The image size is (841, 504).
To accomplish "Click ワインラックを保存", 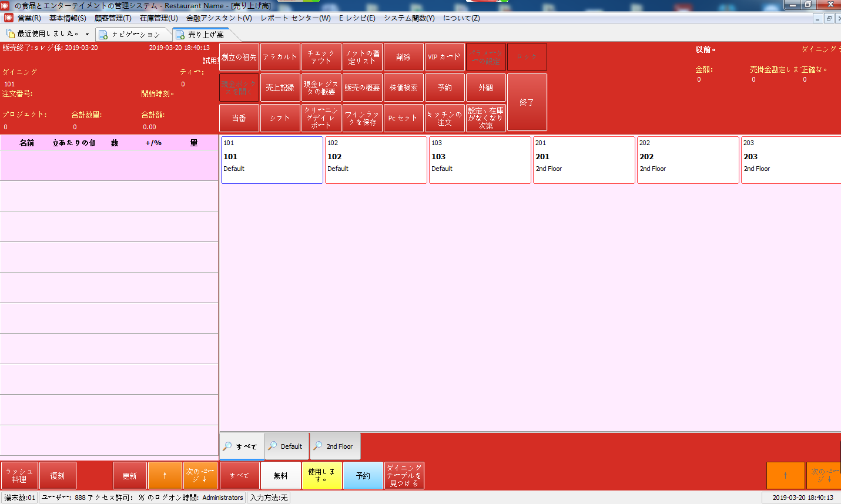I will click(x=363, y=118).
